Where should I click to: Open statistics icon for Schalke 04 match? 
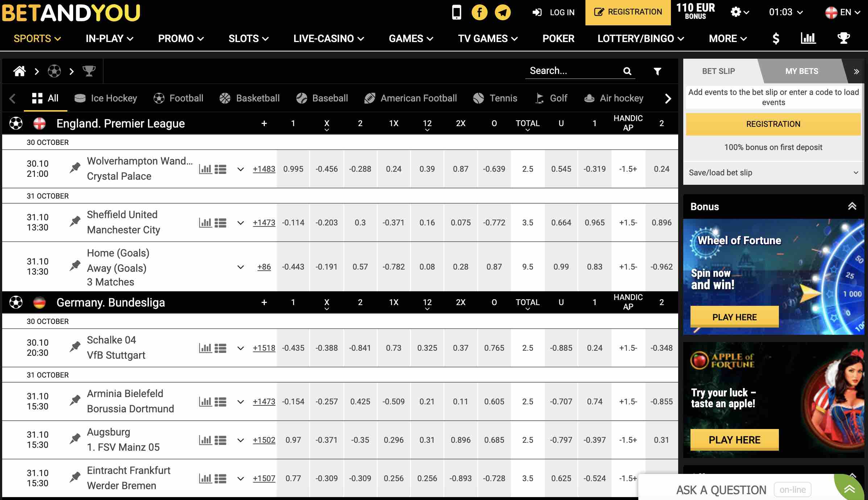click(x=205, y=348)
